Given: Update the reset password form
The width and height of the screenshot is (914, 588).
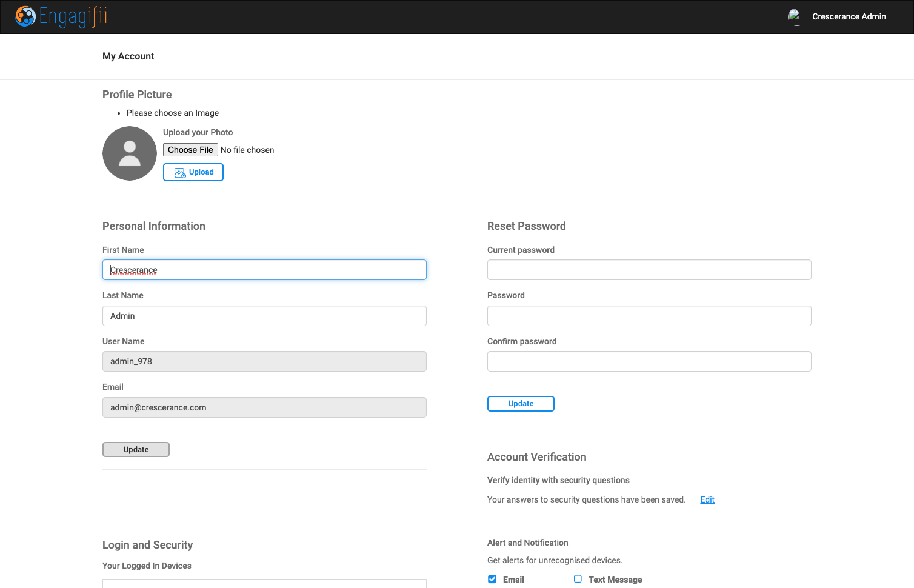Looking at the screenshot, I should pyautogui.click(x=521, y=404).
